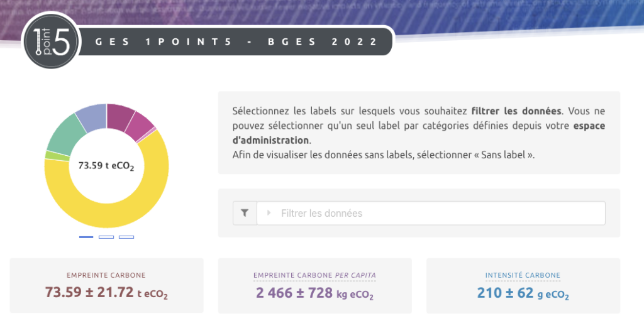The height and width of the screenshot is (333, 644).
Task: Expand the Filtrer les données dropdown arrow
Action: (269, 213)
